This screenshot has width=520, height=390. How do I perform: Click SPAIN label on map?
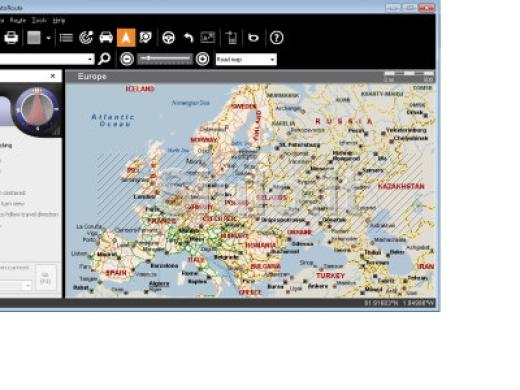116,273
